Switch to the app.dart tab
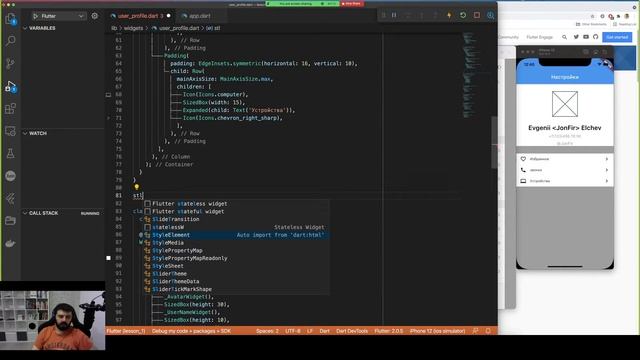Viewport: 640px width, 360px height. click(x=200, y=16)
